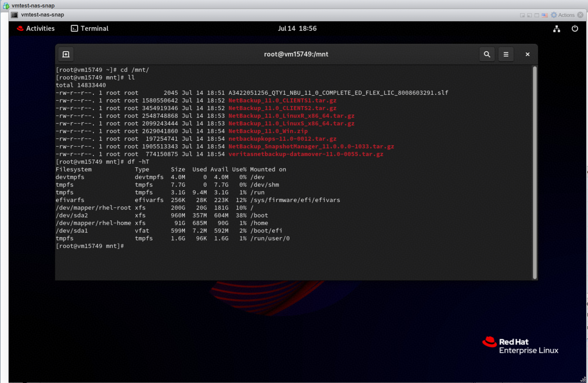Click the 'df -hT' command text
This screenshot has height=383, width=588.
(x=138, y=162)
